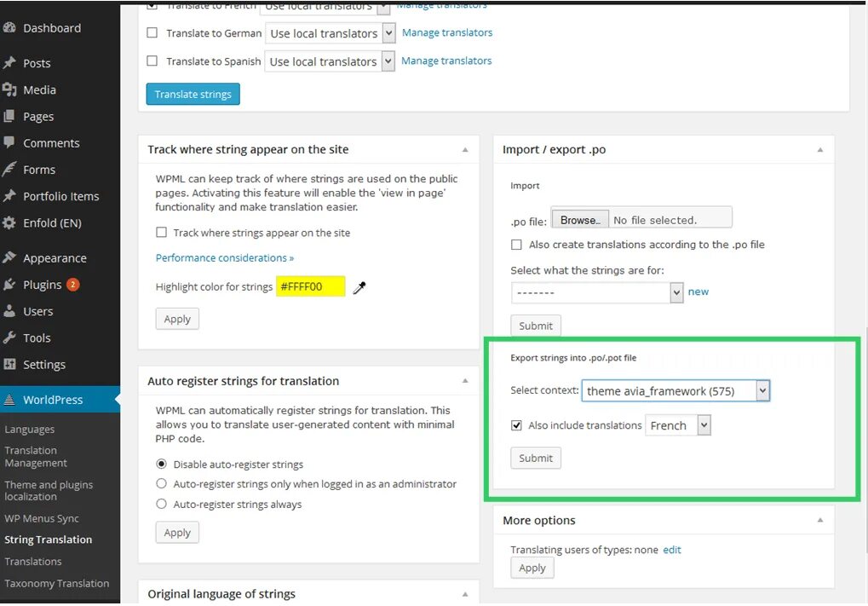The height and width of the screenshot is (606, 868).
Task: Select Auto-register strings always option
Action: tap(162, 505)
